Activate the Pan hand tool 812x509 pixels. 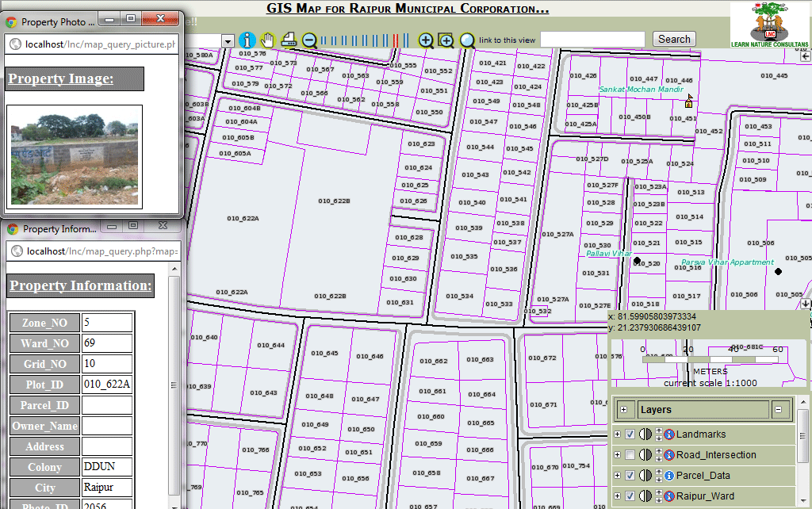click(267, 40)
